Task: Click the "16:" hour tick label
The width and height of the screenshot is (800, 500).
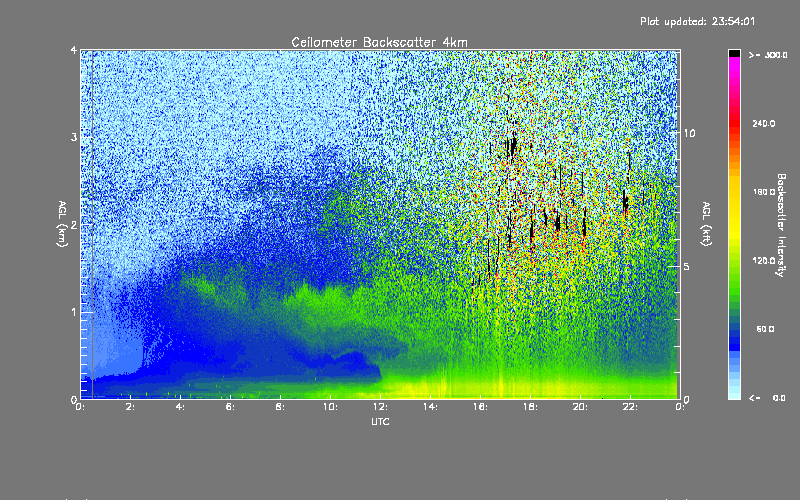Action: point(480,407)
